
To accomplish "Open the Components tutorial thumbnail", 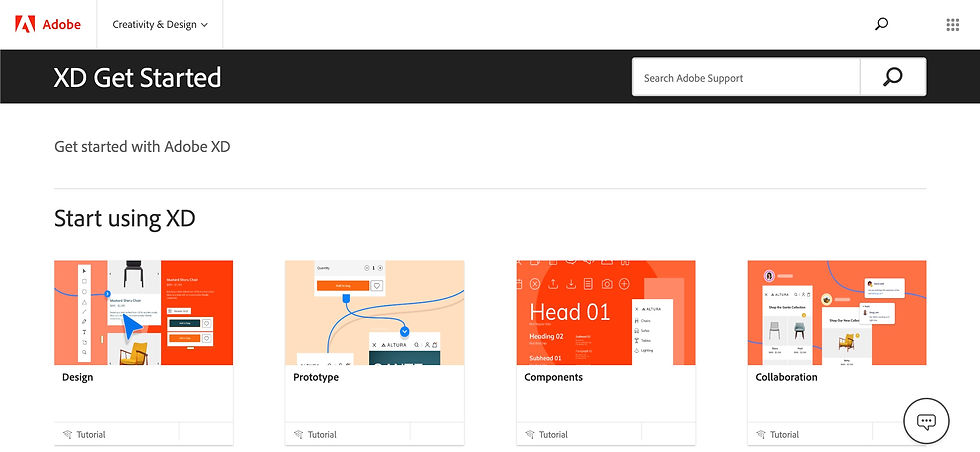I will click(606, 313).
